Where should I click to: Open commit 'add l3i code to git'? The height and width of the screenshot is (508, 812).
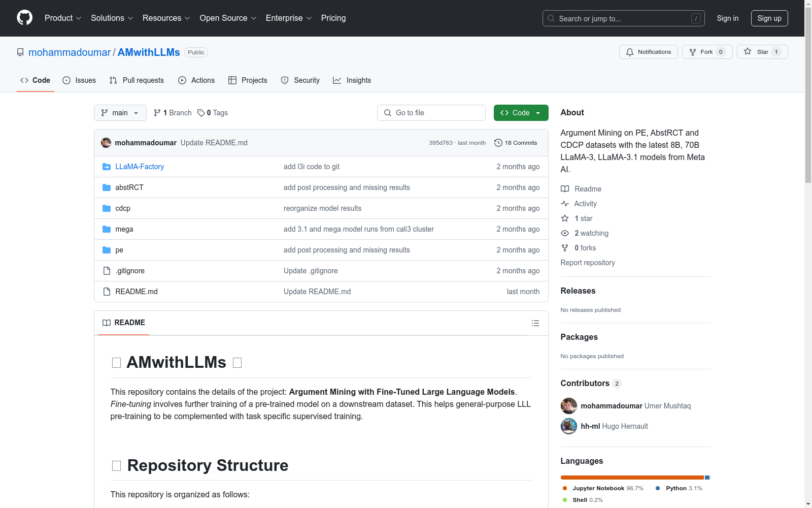coord(312,167)
